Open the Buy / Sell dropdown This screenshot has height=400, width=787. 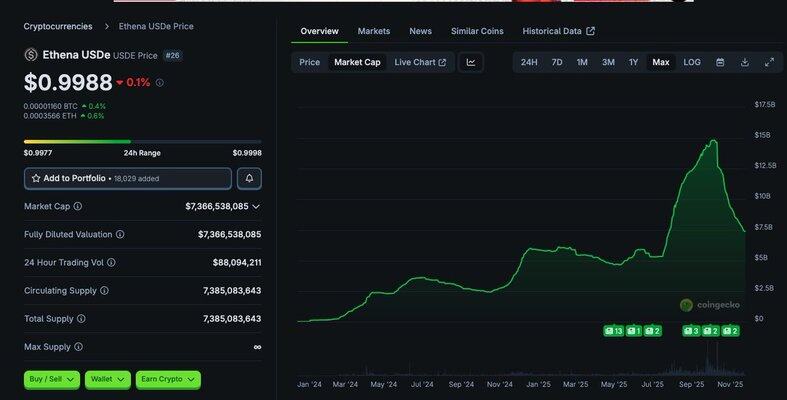(x=52, y=380)
